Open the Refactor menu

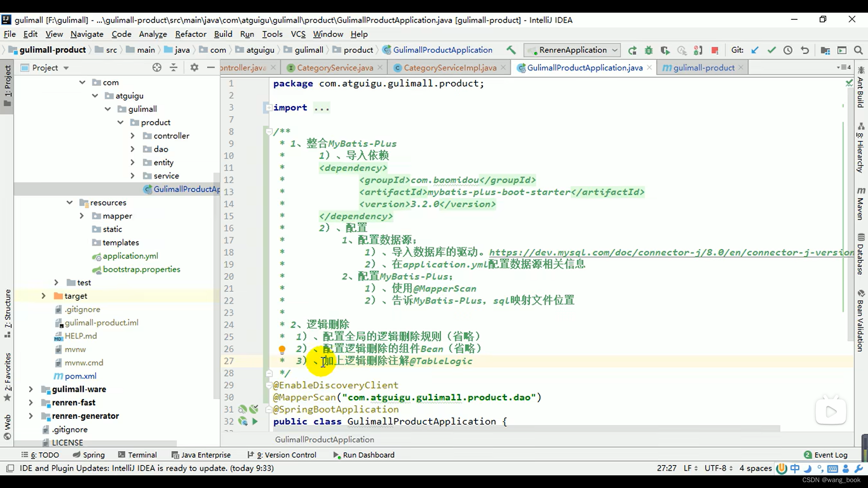click(x=190, y=34)
